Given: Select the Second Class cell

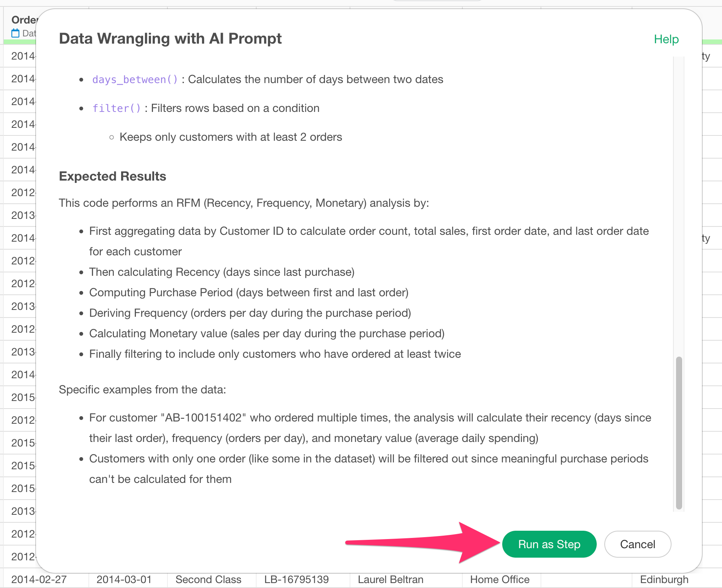Looking at the screenshot, I should point(208,580).
